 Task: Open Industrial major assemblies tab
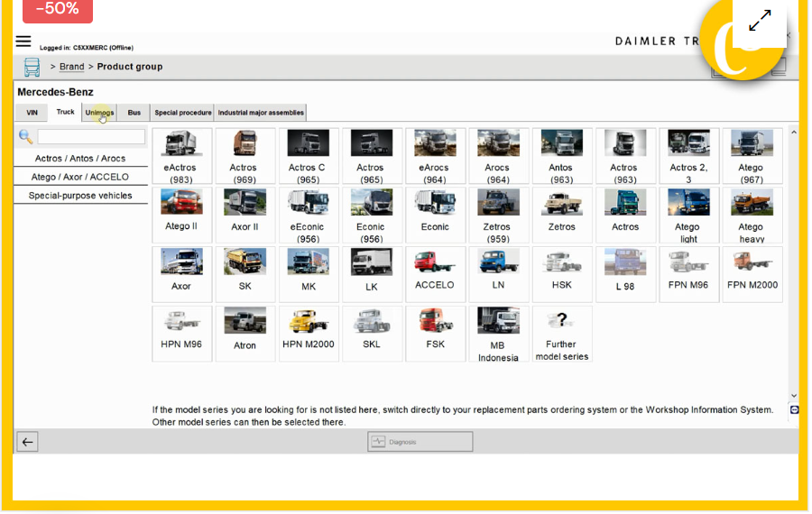(x=261, y=113)
